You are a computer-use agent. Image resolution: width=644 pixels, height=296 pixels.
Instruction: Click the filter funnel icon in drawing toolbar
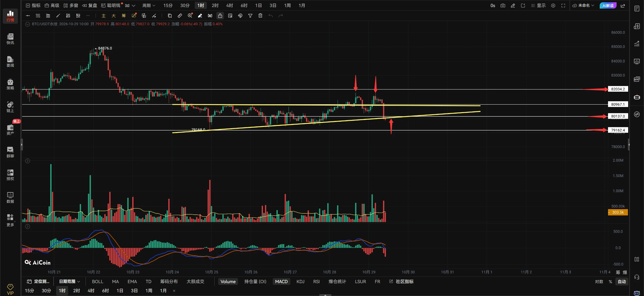point(250,16)
